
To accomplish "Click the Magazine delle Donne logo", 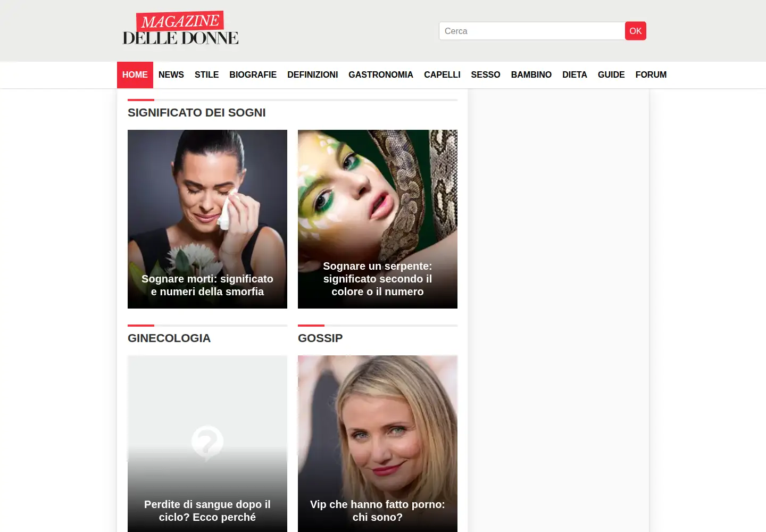I will [181, 29].
